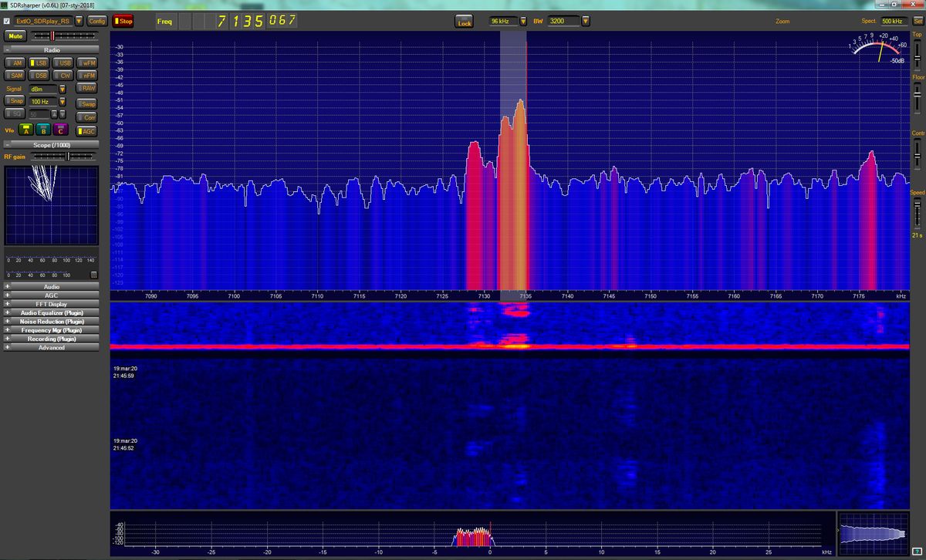Toggle the AGC button
This screenshot has height=560, width=926.
click(x=87, y=131)
